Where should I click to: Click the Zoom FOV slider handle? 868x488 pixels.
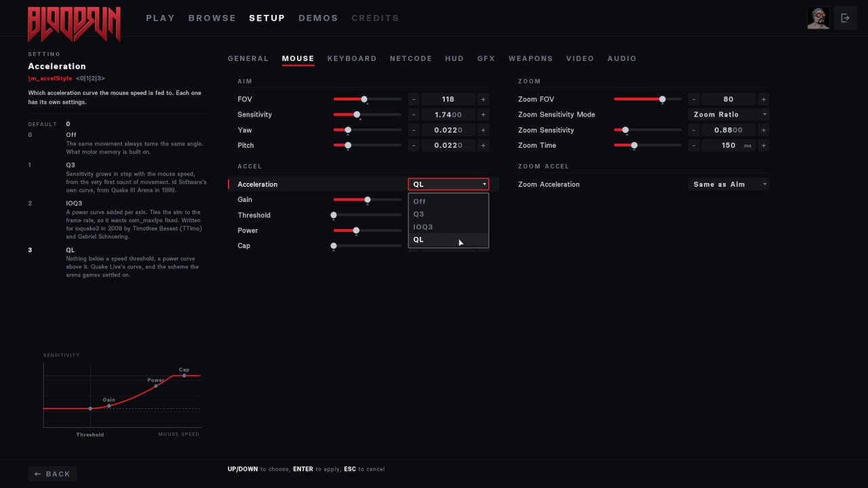[x=663, y=99]
